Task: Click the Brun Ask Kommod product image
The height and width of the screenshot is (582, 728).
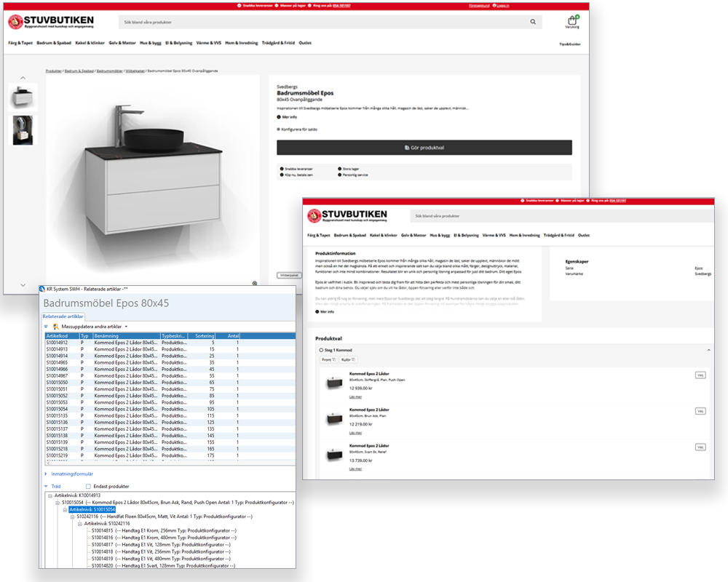Action: (334, 419)
